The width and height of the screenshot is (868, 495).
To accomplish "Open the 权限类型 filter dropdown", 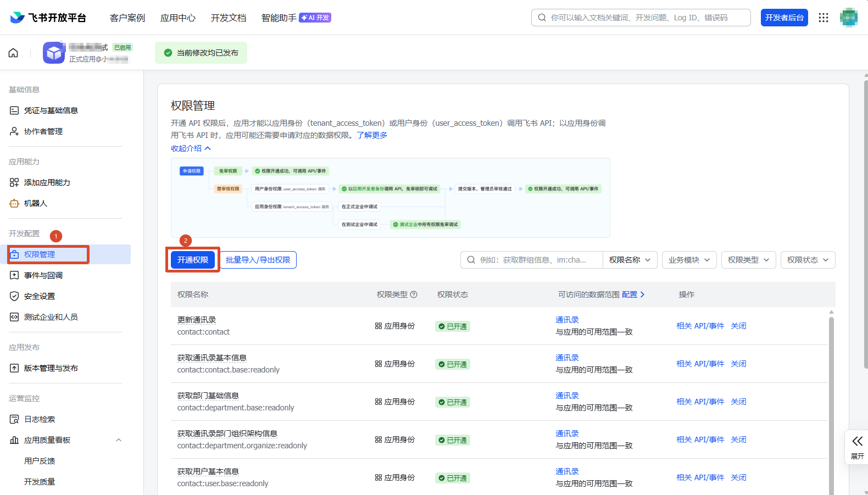I will [748, 260].
